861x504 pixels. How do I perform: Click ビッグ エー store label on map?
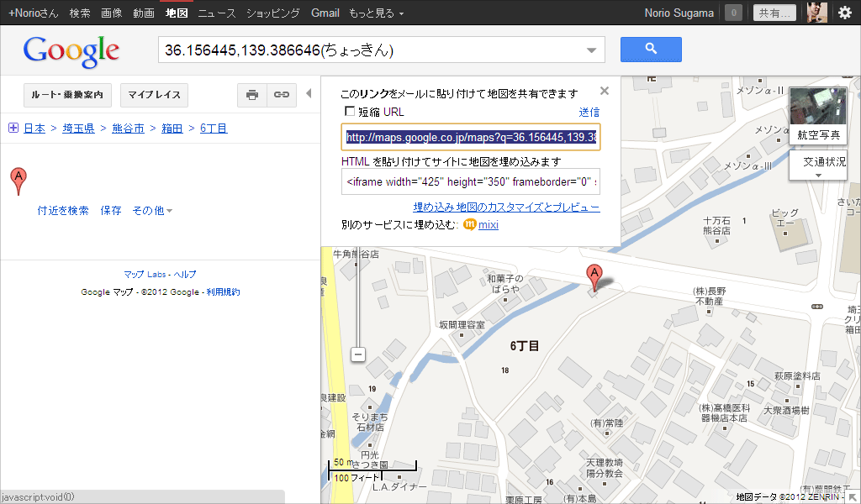(784, 218)
